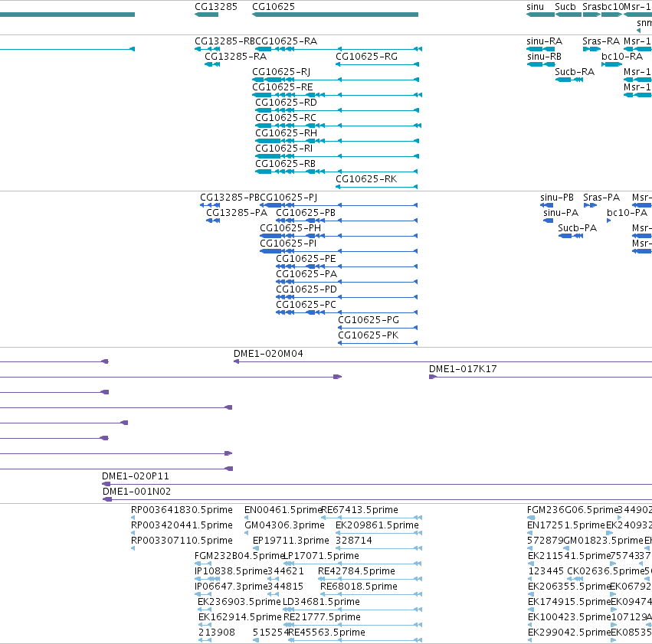
Task: Click EST EK299042.5prime
Action: pos(569,633)
